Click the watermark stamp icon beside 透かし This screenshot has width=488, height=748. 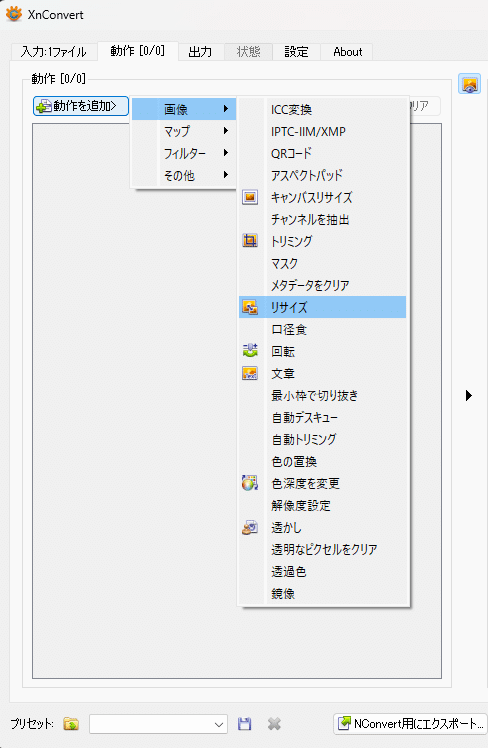(250, 527)
